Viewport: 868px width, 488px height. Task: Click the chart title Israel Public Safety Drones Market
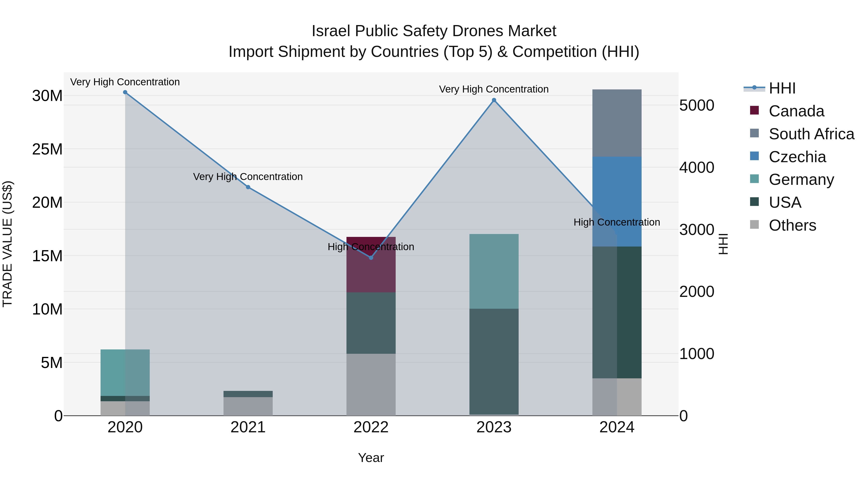coord(434,31)
